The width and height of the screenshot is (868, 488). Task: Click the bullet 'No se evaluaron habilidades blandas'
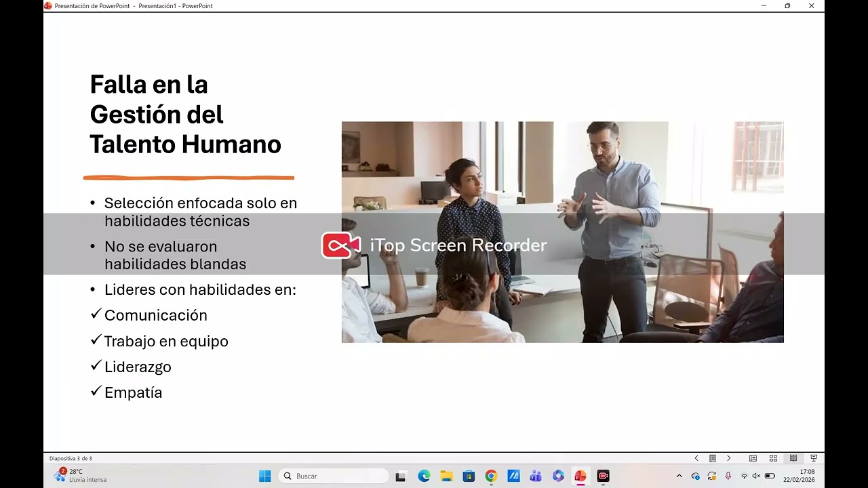pos(175,255)
